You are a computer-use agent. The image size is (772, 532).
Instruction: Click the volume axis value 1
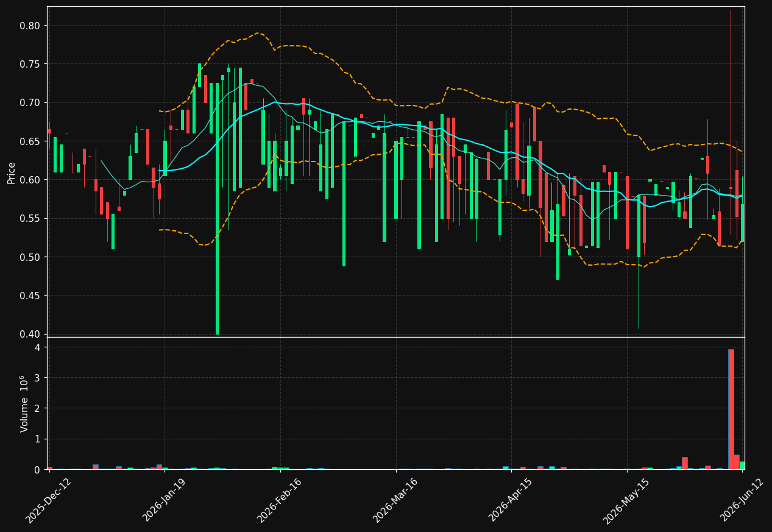37,439
